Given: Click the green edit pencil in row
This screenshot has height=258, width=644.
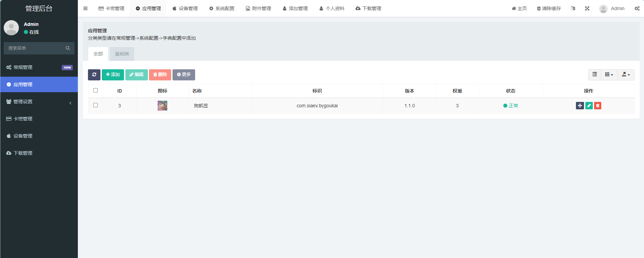Looking at the screenshot, I should click(589, 106).
